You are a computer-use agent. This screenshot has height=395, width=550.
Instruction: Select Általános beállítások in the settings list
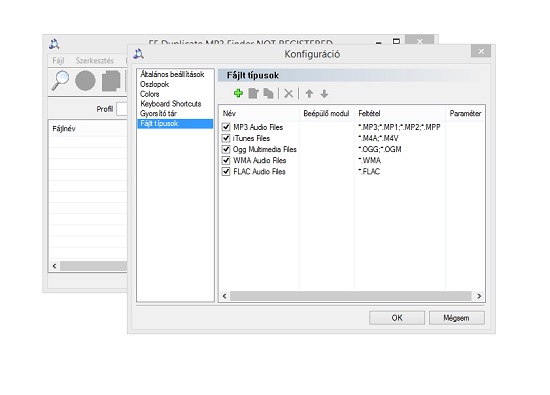tap(172, 74)
